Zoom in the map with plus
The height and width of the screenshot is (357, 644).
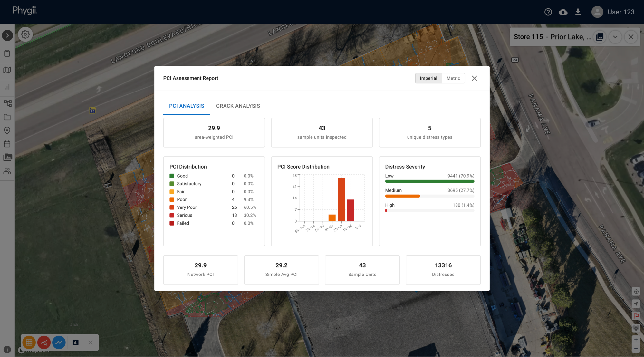(x=636, y=340)
